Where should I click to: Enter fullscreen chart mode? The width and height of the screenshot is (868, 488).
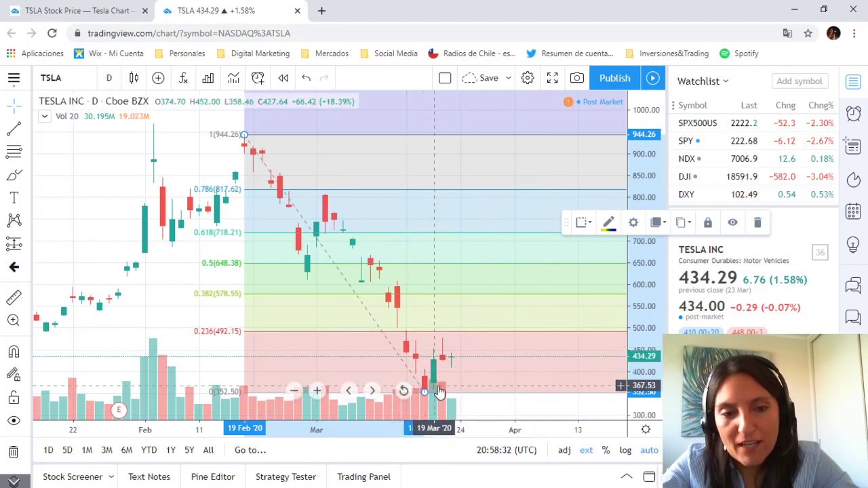click(552, 78)
